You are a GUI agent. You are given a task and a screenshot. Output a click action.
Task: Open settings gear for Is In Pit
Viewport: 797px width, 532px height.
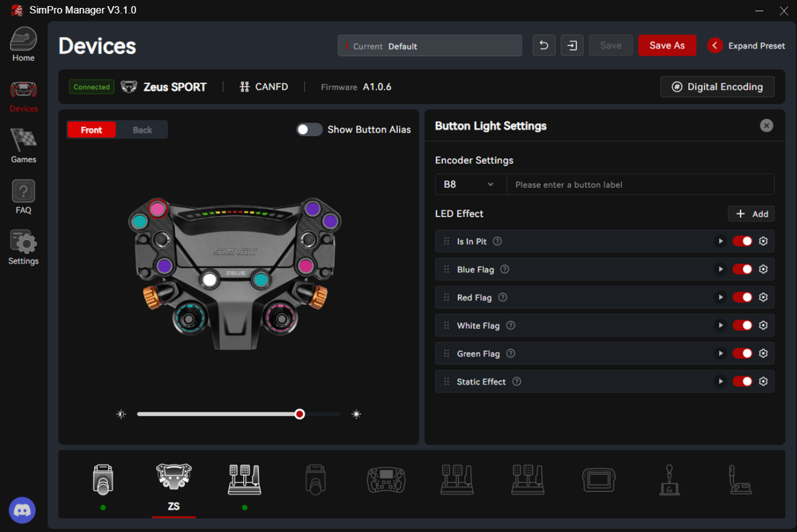763,241
